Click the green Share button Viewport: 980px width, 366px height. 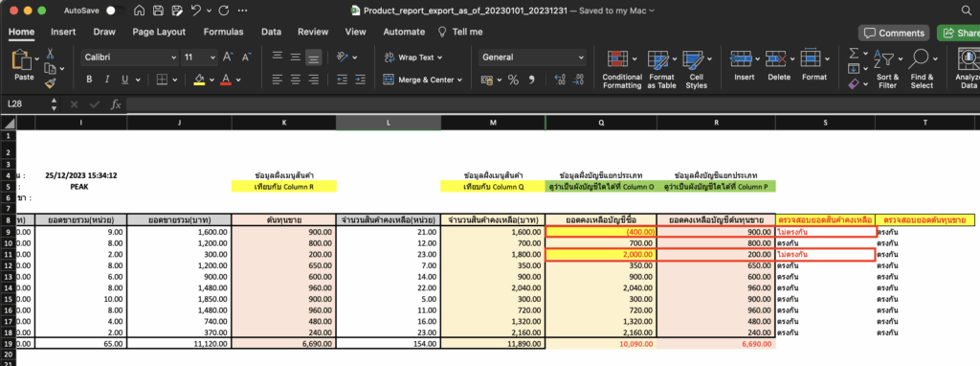pos(959,34)
